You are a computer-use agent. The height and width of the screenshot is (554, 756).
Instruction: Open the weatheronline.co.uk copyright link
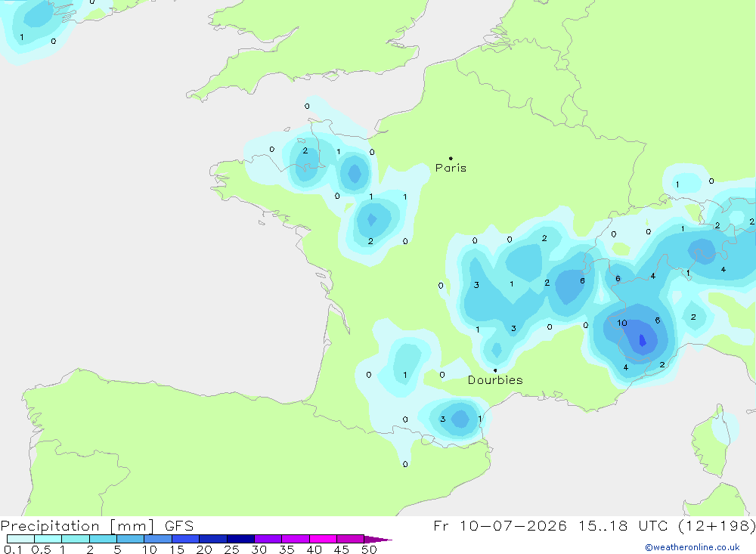point(692,547)
